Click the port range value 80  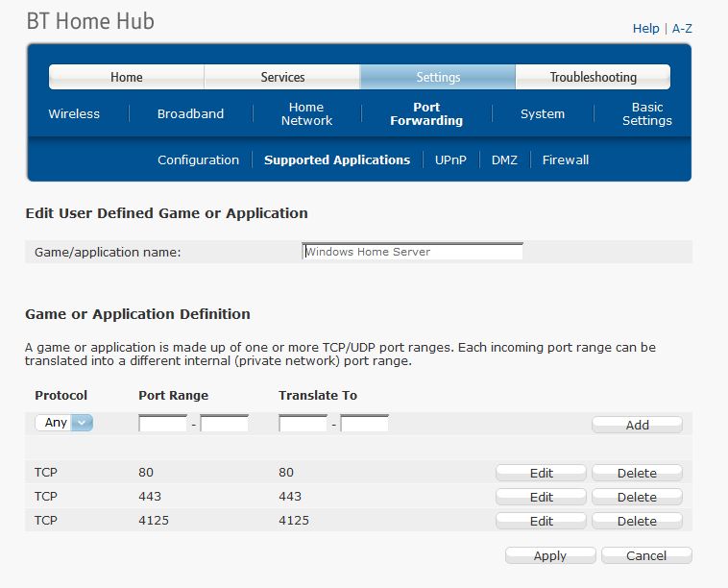[x=146, y=472]
